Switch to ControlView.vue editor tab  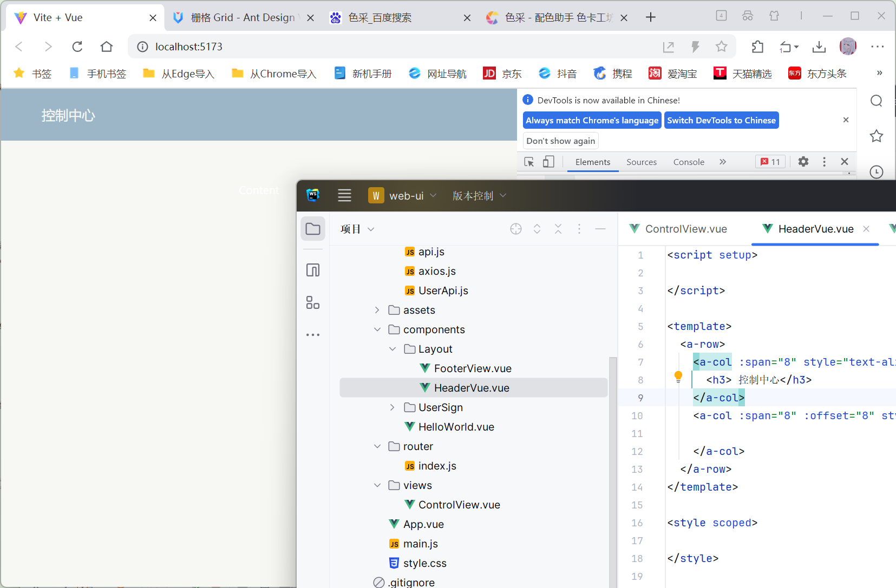(678, 229)
